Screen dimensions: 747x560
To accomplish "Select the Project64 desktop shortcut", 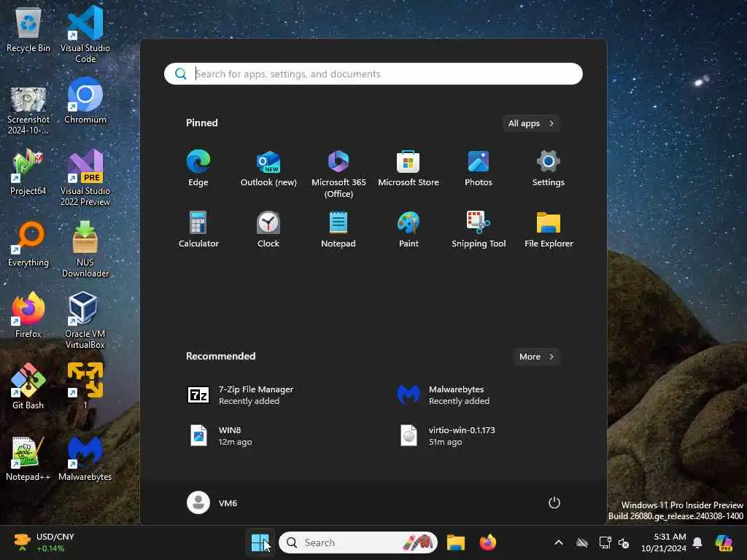I will point(28,172).
